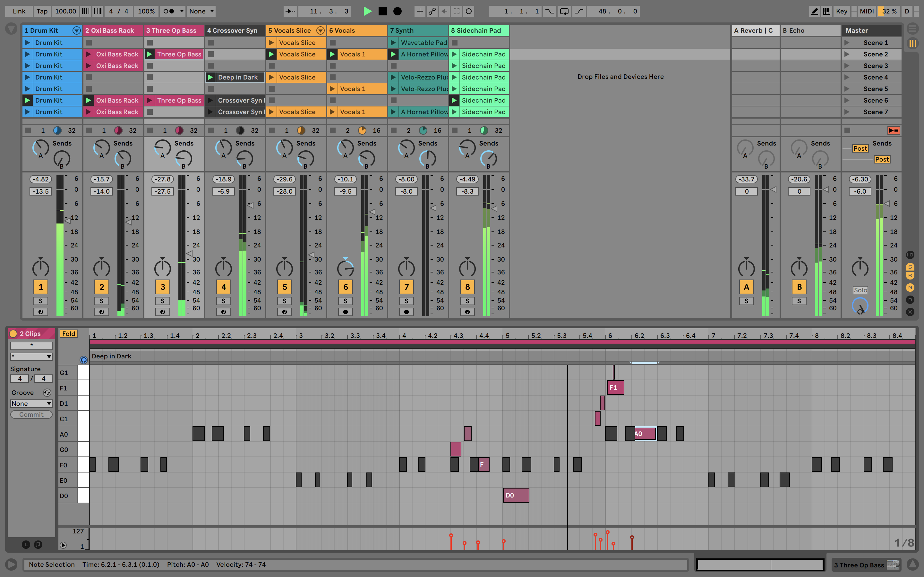Deactivate track 3 Three Op Bass
924x577 pixels.
(x=163, y=287)
